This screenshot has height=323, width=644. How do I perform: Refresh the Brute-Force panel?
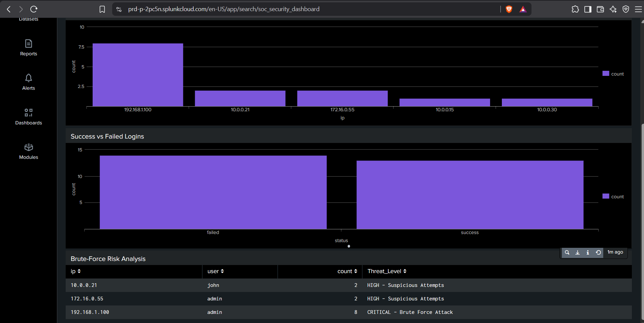tap(598, 252)
